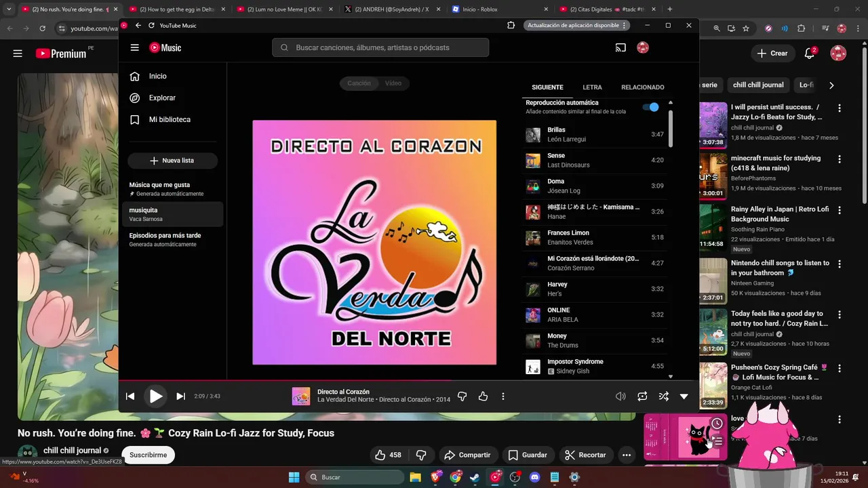Toggle repeat mode in player bar
This screenshot has height=488, width=868.
pyautogui.click(x=642, y=396)
